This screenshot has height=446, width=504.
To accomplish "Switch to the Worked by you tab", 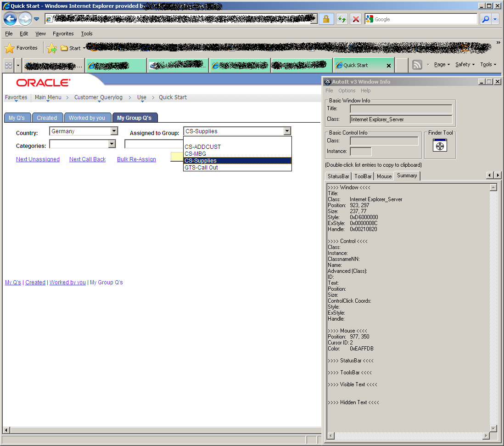I will [x=87, y=118].
